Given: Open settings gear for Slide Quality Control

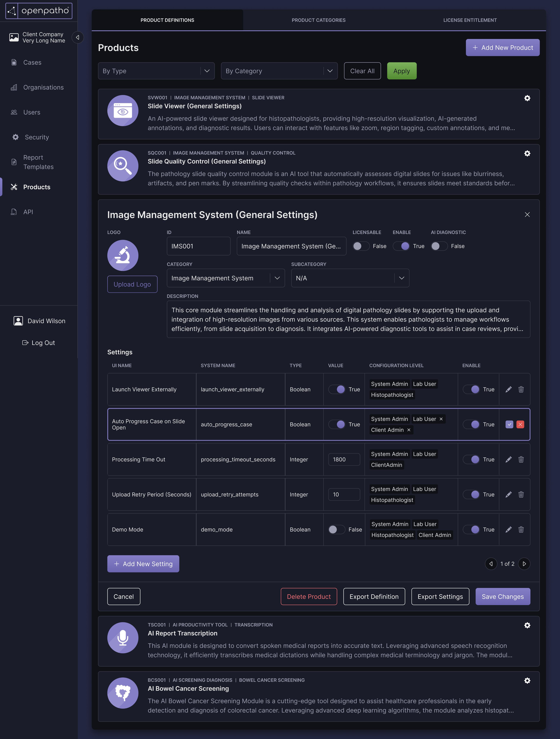Looking at the screenshot, I should point(527,153).
